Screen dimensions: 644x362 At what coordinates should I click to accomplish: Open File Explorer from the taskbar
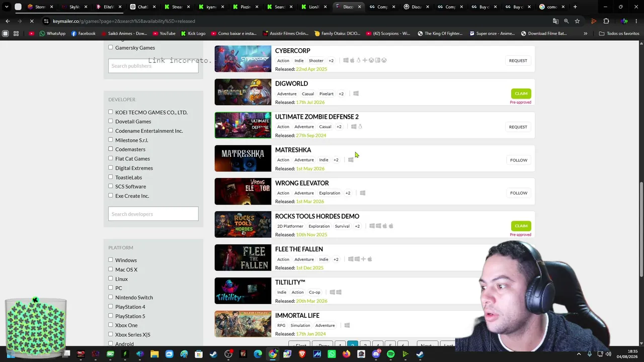(154, 354)
